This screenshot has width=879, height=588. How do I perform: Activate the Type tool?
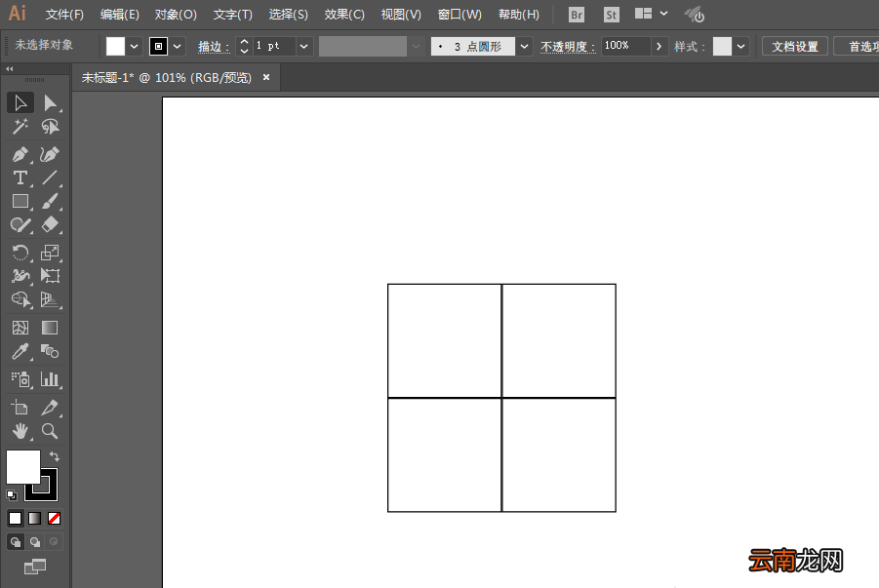pos(20,177)
